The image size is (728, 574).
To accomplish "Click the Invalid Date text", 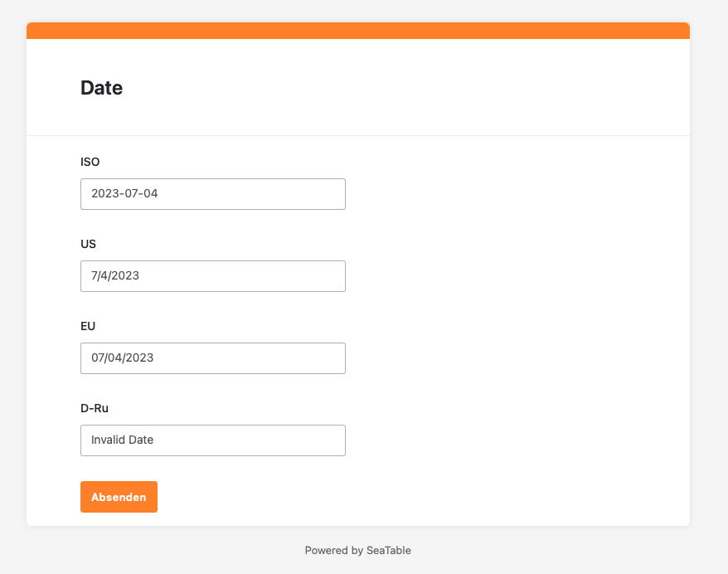I will (123, 440).
